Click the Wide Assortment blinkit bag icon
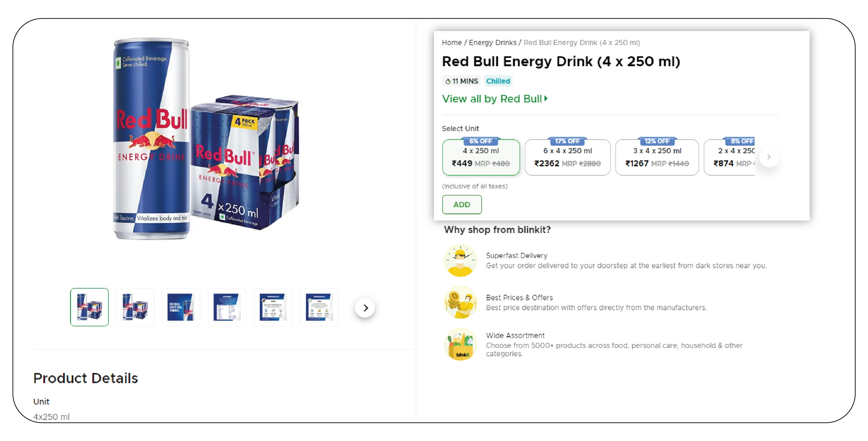This screenshot has height=441, width=868. tap(460, 344)
